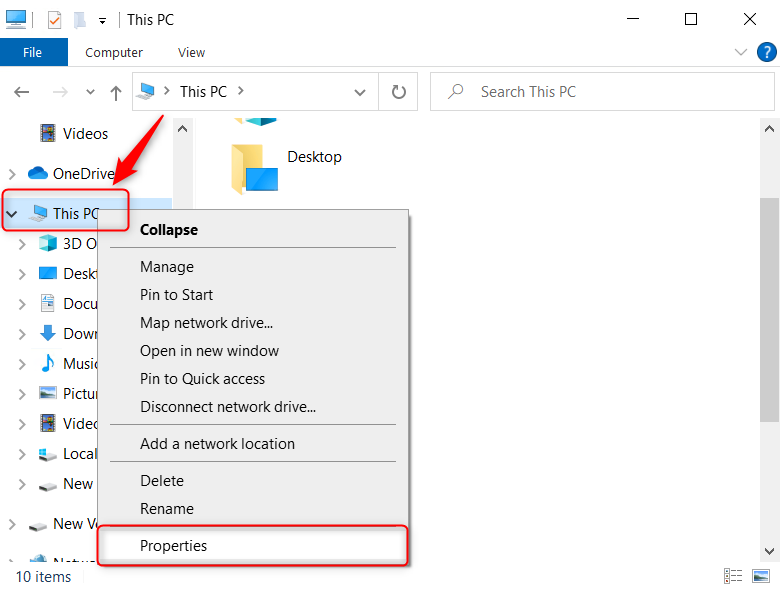Select OneDrive in the navigation pane
Viewport: 780px width, 592px height.
click(x=84, y=174)
